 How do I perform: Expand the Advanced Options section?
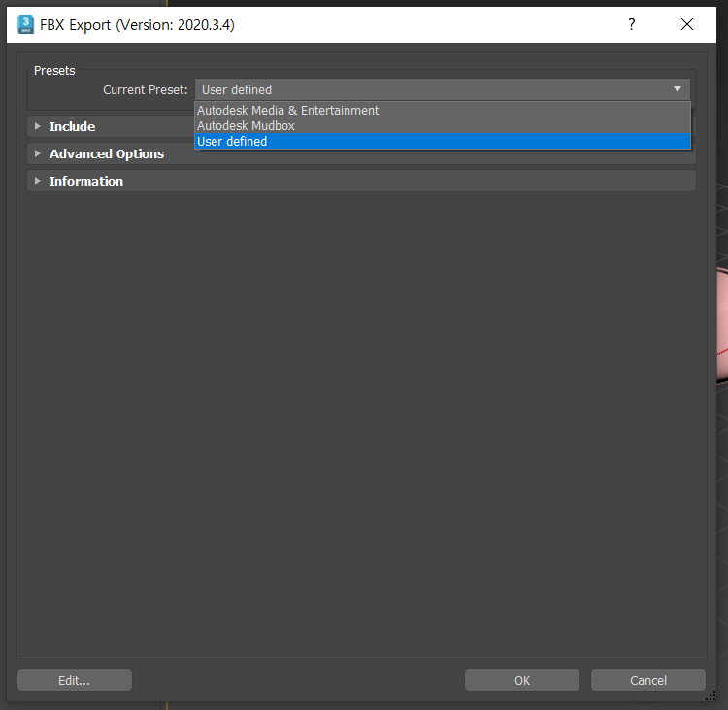(38, 153)
